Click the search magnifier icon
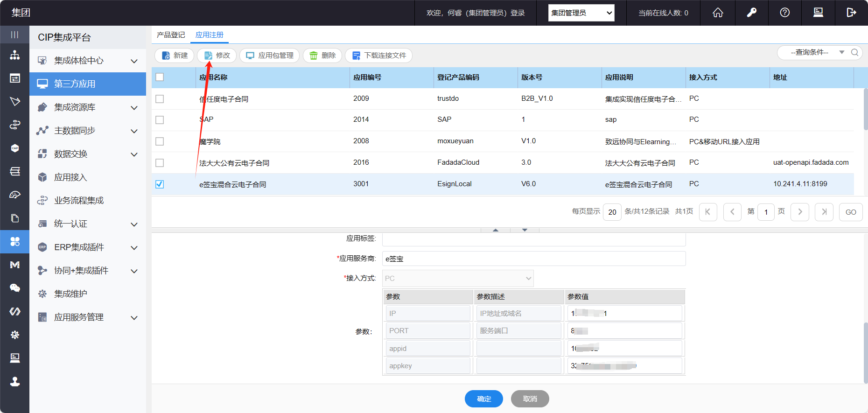This screenshot has width=868, height=413. [855, 52]
